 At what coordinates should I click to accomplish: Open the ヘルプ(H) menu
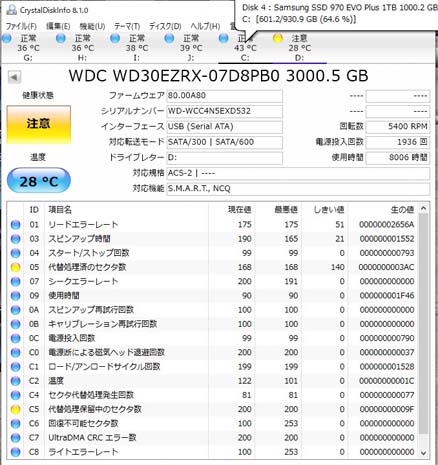click(x=205, y=26)
